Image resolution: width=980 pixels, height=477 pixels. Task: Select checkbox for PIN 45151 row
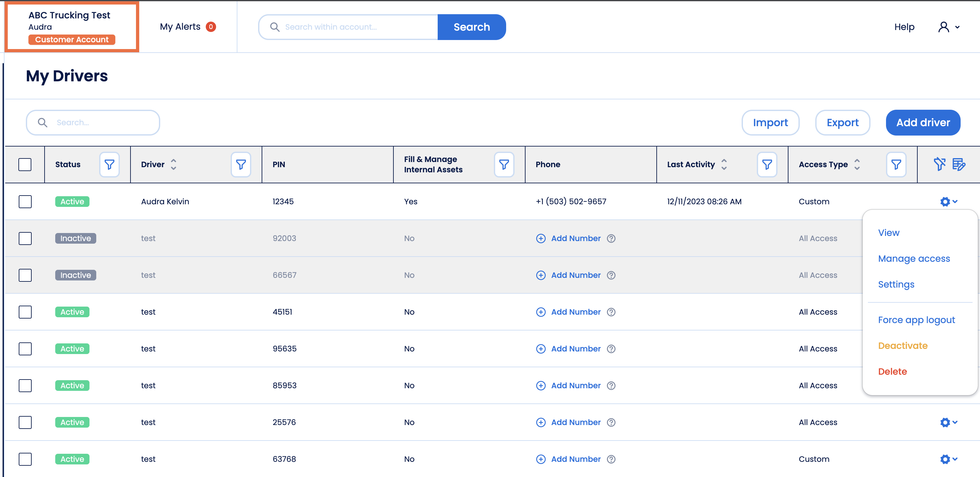click(25, 312)
